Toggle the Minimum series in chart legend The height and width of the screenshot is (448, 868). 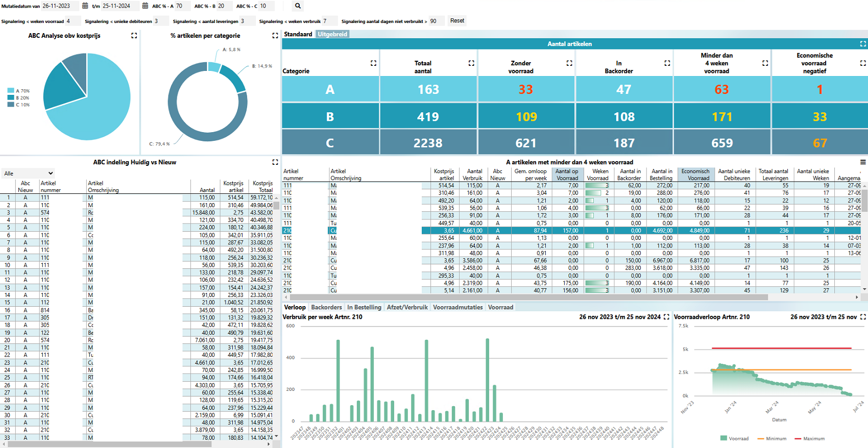pos(771,438)
